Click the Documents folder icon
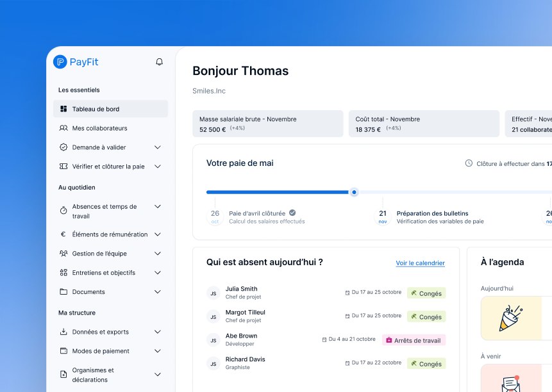This screenshot has width=552, height=392. click(x=63, y=291)
